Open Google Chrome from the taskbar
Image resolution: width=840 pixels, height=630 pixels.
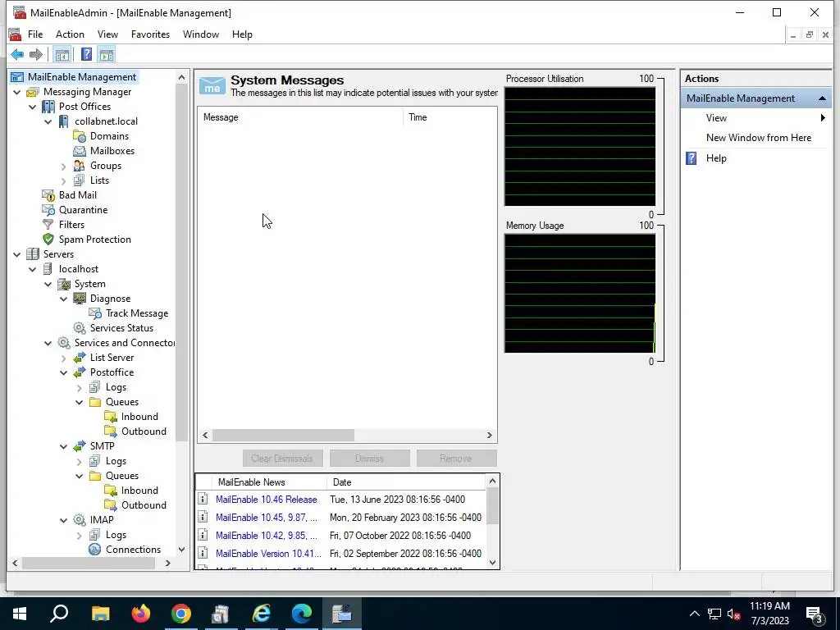[181, 614]
